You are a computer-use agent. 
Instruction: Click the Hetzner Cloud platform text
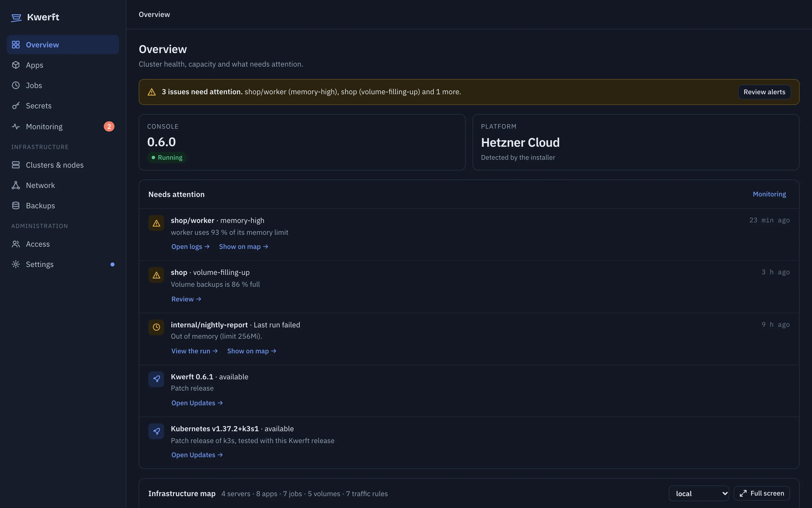pyautogui.click(x=520, y=143)
